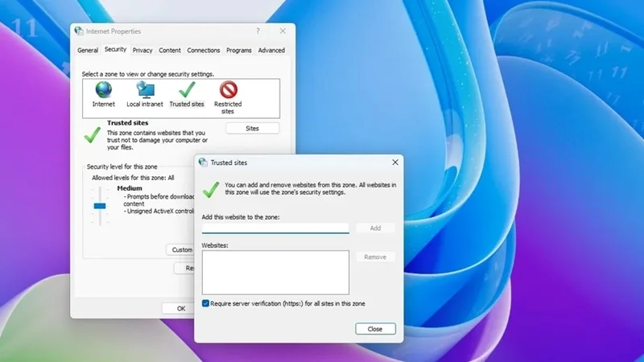This screenshot has height=362, width=644.
Task: Click the 'Trusted sites' heading text
Action: click(128, 123)
